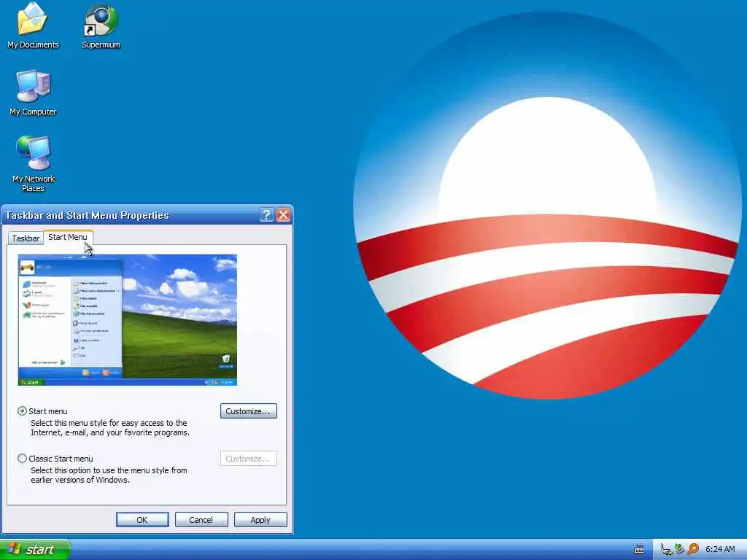Confirm with the OK button

pyautogui.click(x=142, y=519)
